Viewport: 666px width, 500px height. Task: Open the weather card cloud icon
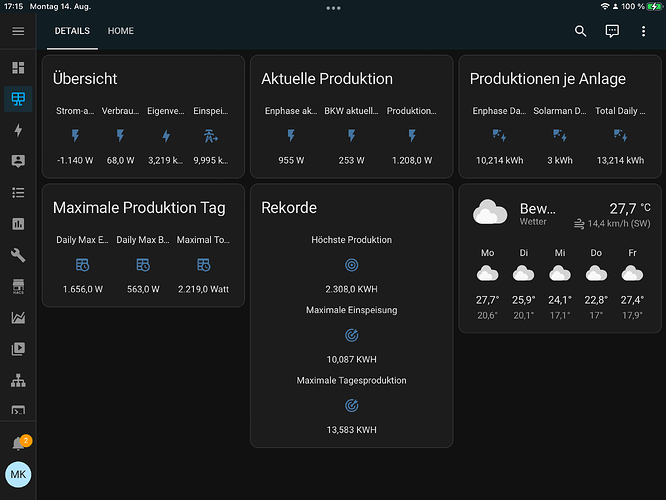tap(490, 212)
